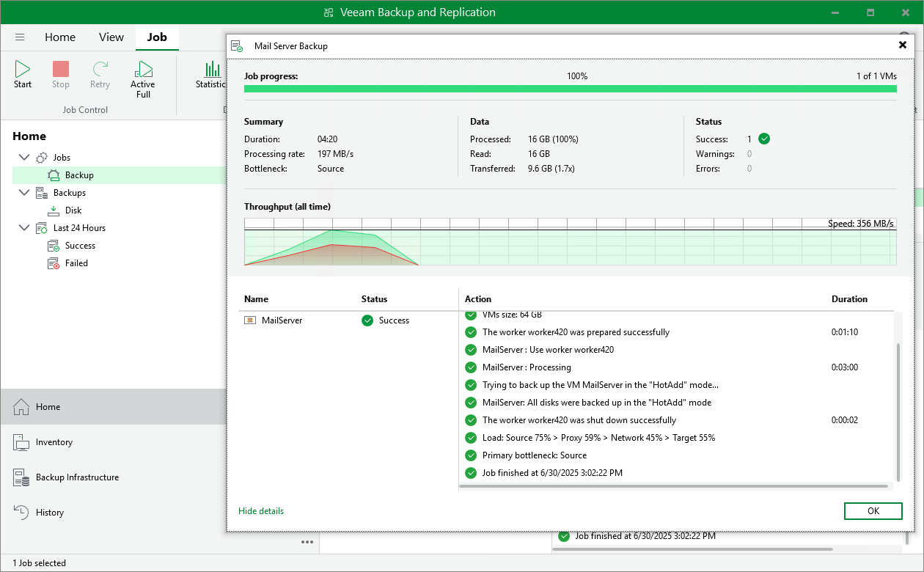This screenshot has height=572, width=924.
Task: Select the Job ribbon tab
Action: pyautogui.click(x=157, y=37)
